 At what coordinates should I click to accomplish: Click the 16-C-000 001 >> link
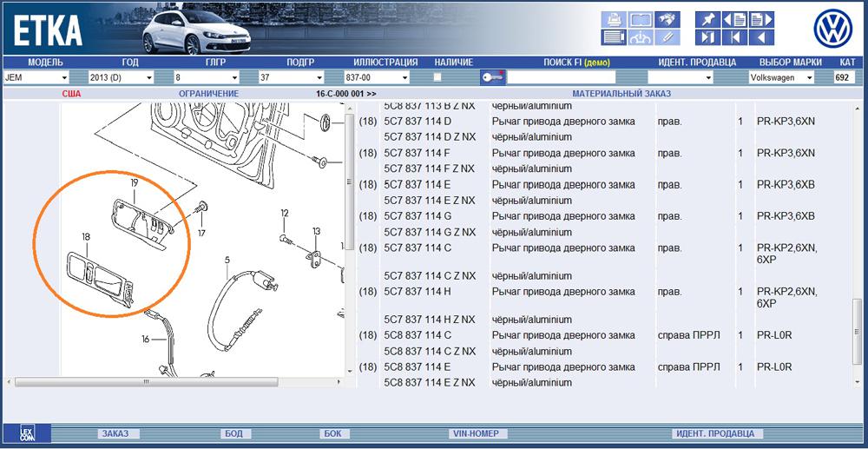(x=346, y=94)
